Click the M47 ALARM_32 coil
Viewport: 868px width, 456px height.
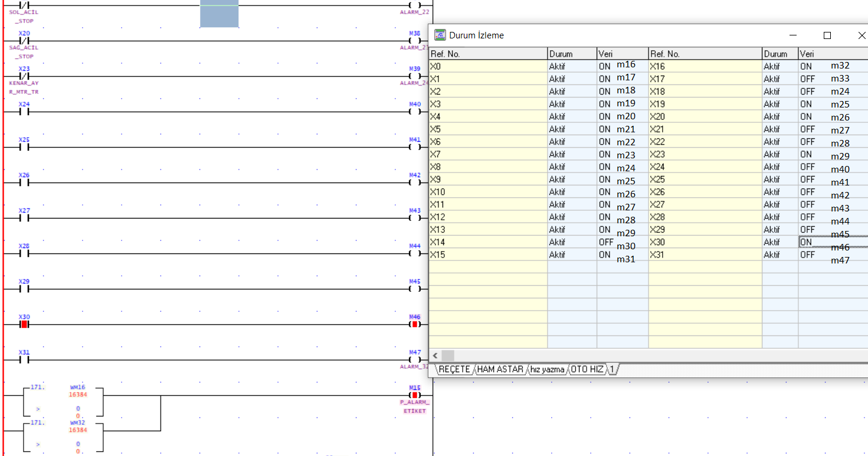point(415,360)
